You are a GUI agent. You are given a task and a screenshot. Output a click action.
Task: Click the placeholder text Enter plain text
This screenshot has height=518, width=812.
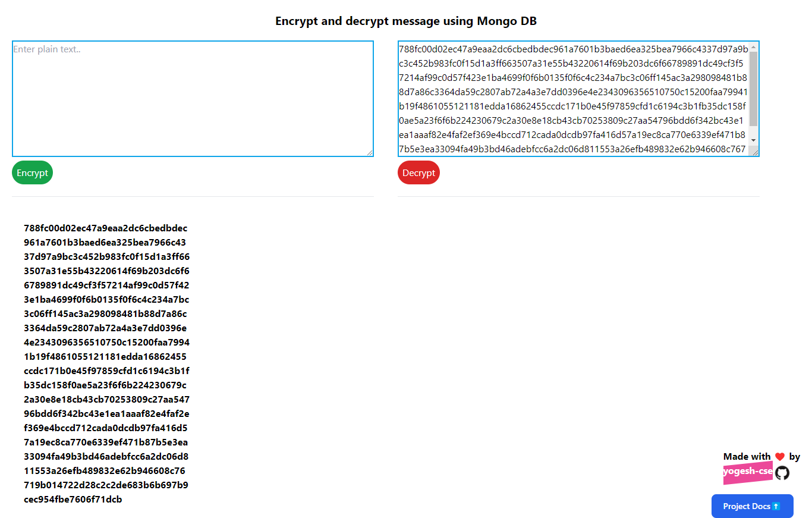[x=46, y=49]
